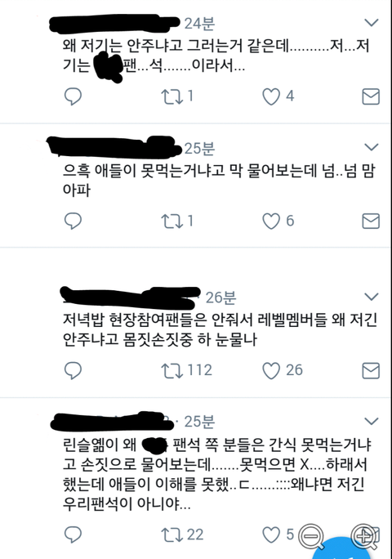This screenshot has height=559, width=392.
Task: Like the tweet showing 4 likes
Action: (271, 96)
